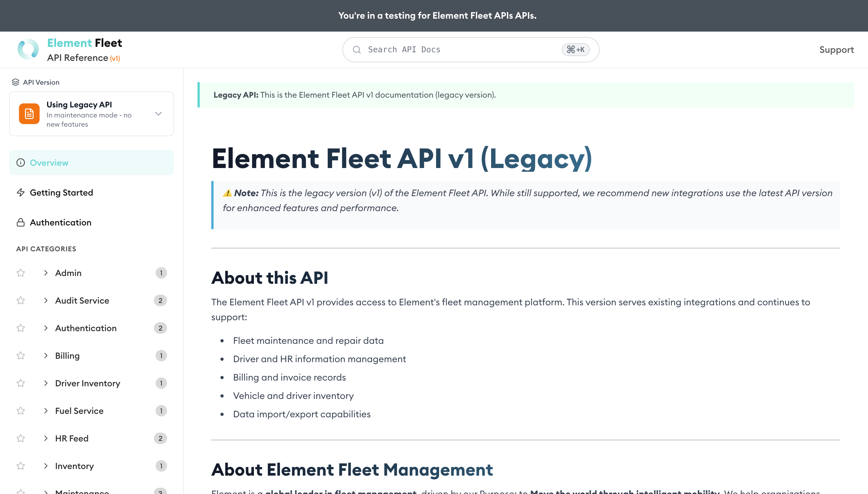Select the Overview sidebar item

pyautogui.click(x=92, y=163)
